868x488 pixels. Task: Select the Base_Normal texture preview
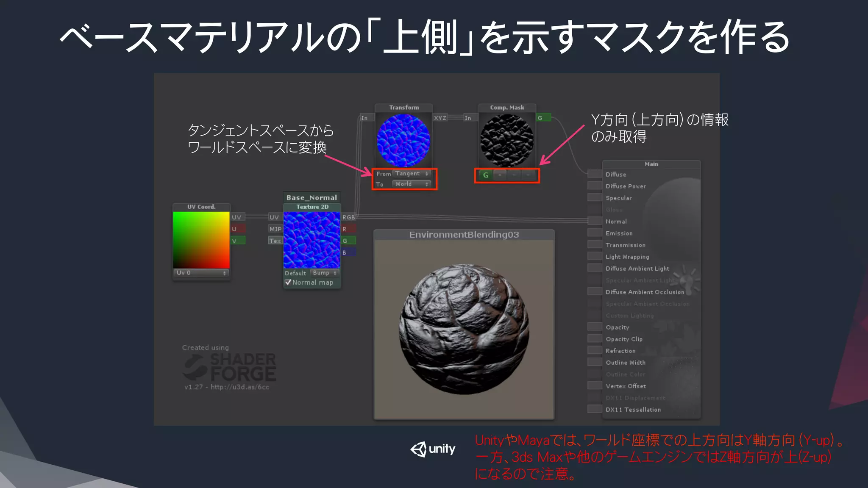[312, 240]
